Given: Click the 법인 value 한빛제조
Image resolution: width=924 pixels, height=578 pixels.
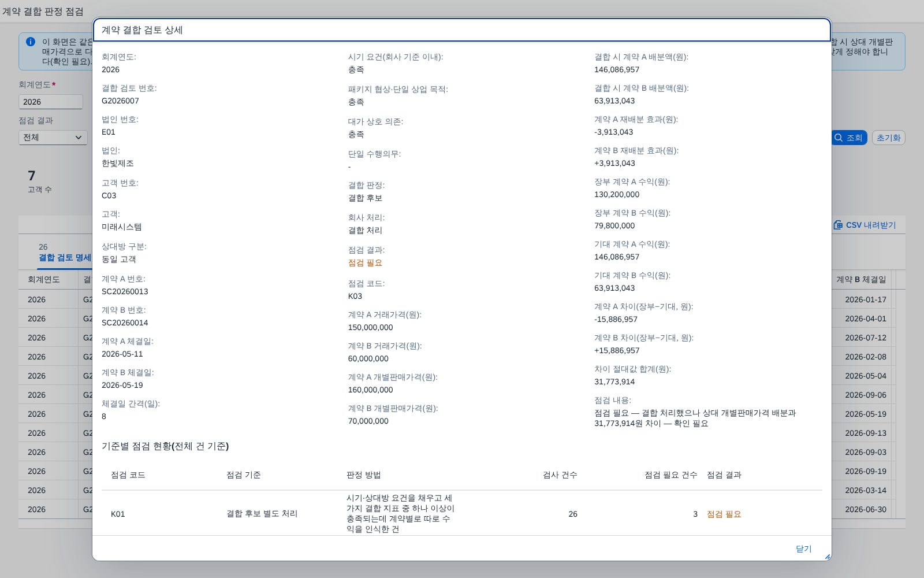Looking at the screenshot, I should [x=118, y=163].
